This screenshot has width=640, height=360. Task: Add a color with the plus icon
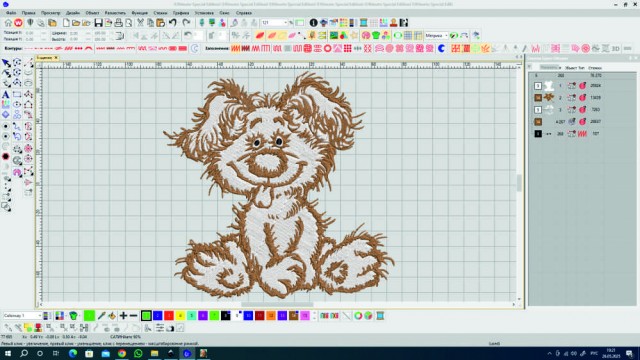pos(123,316)
